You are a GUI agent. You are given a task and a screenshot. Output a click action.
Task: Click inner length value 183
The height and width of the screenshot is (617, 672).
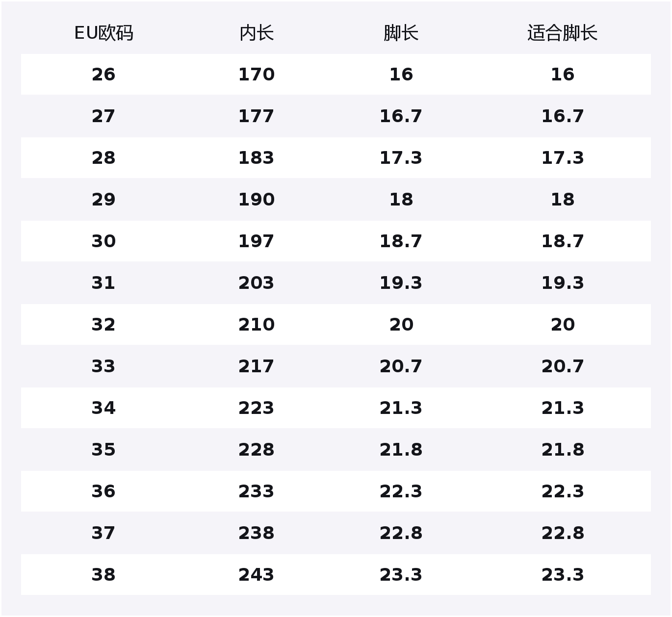coord(257,158)
